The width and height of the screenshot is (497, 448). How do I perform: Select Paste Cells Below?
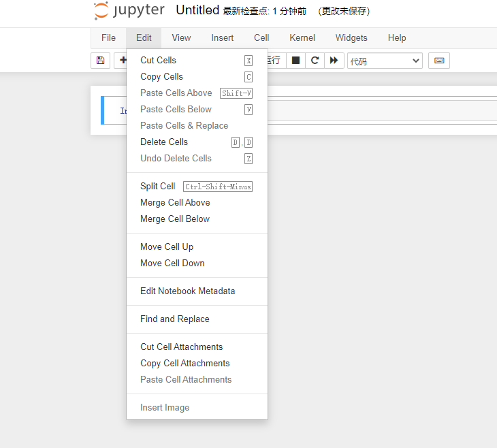click(197, 110)
